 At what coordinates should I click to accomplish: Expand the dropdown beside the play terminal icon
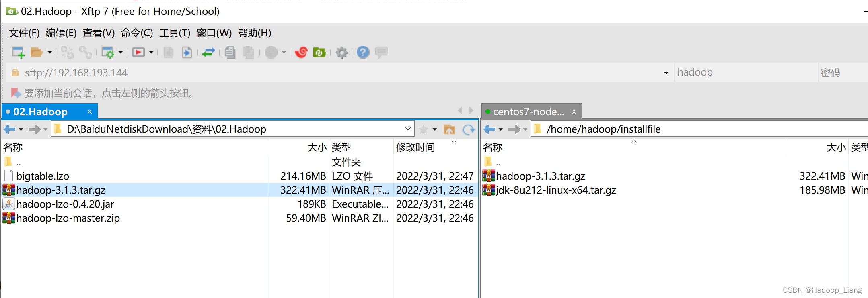(151, 52)
